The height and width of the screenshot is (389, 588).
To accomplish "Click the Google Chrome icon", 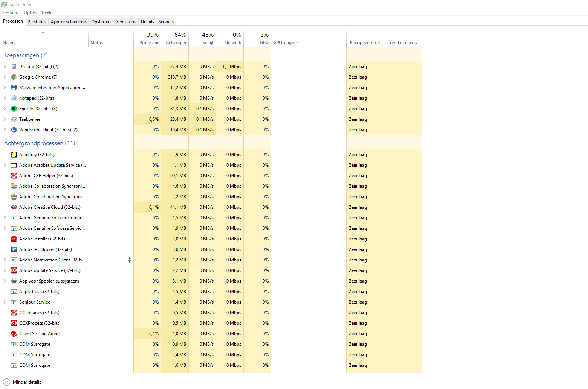I will tap(14, 77).
